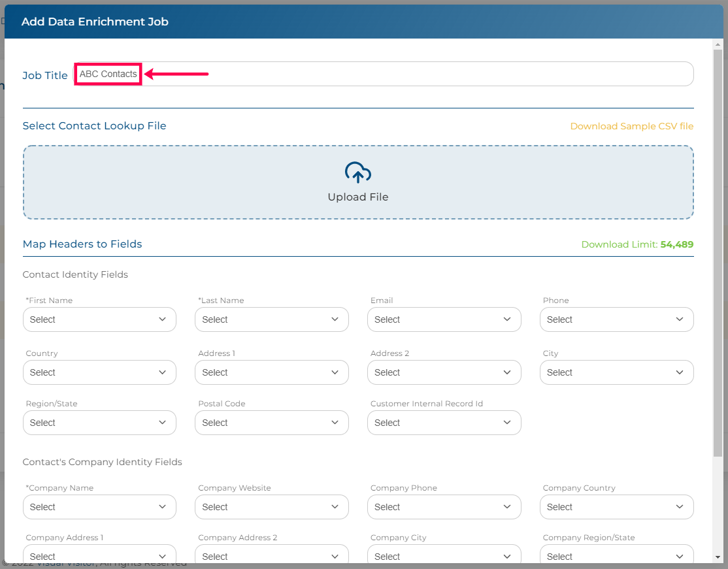
Task: Open the Company Name dropdown
Action: [99, 507]
